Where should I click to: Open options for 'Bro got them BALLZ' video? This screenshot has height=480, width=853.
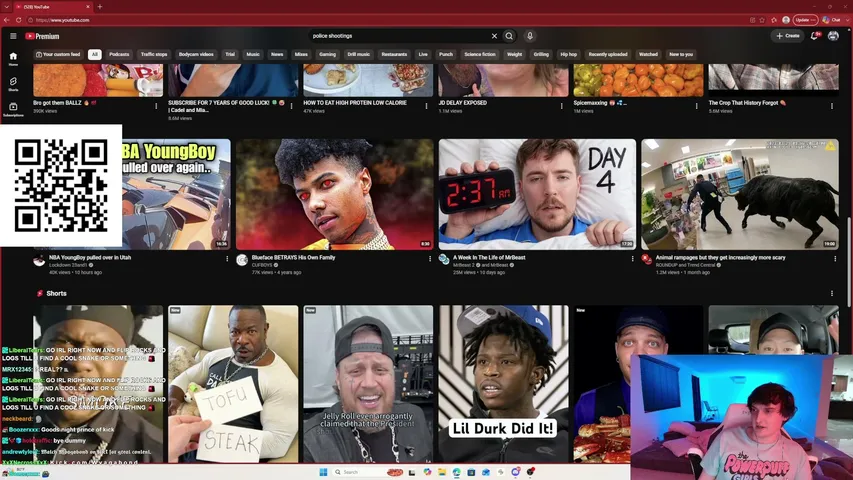click(x=156, y=106)
